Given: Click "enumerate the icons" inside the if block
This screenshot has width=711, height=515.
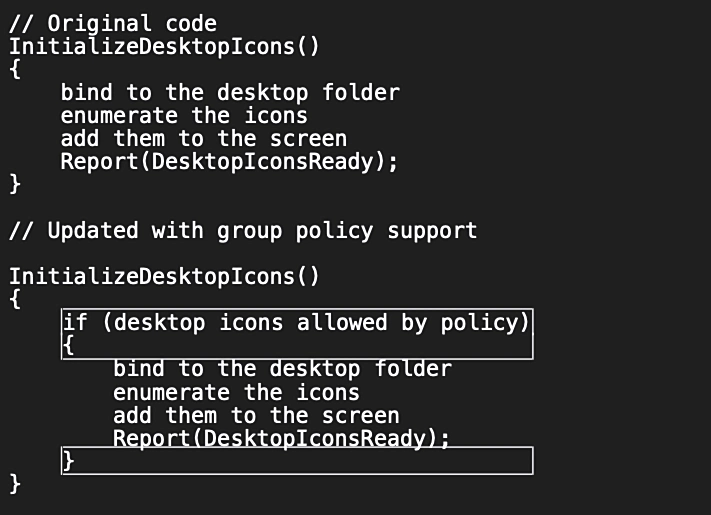Looking at the screenshot, I should 236,392.
